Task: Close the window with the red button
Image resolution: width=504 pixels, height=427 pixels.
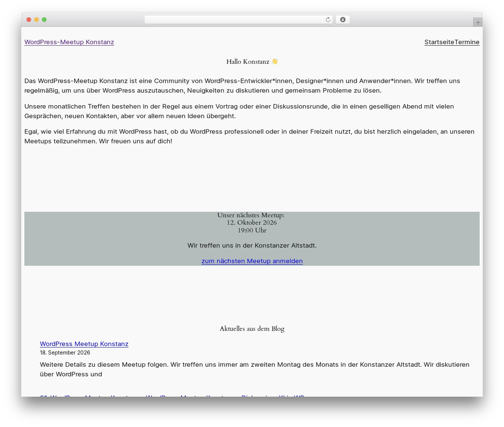Action: (29, 20)
